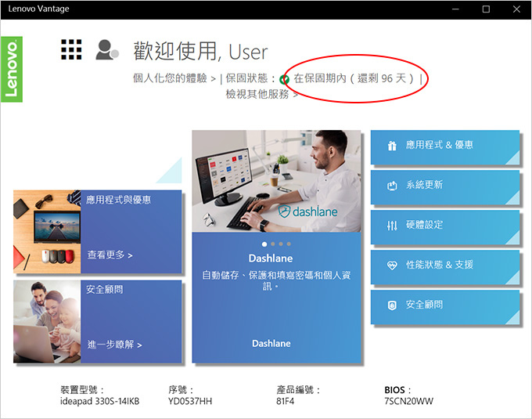Click the 進一步瞭解 > link
This screenshot has height=419, width=532.
pos(114,345)
